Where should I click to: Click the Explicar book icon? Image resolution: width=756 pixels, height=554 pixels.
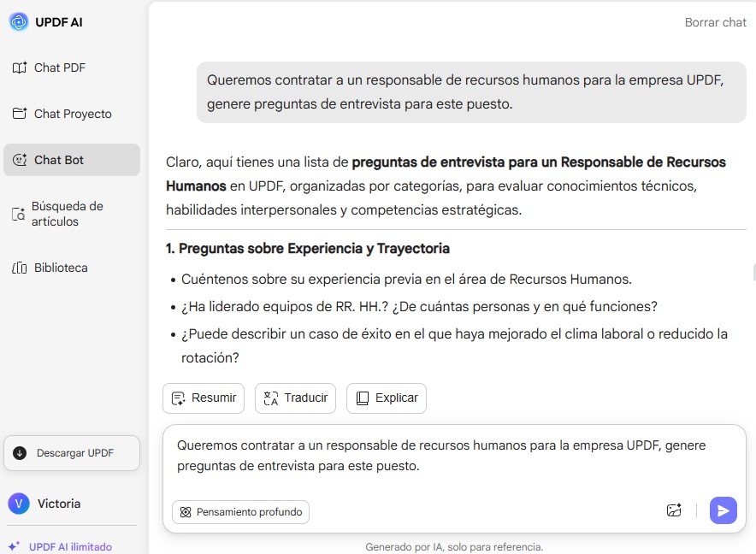(362, 398)
